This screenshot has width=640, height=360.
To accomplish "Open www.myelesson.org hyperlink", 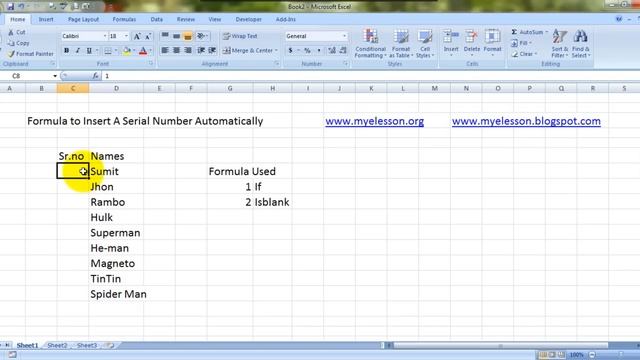I will tap(374, 121).
